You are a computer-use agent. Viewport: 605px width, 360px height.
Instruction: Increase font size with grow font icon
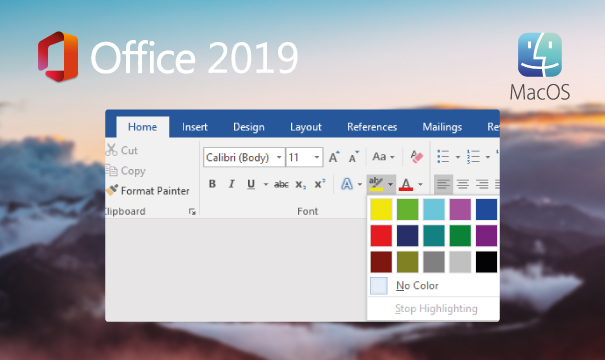click(x=334, y=157)
